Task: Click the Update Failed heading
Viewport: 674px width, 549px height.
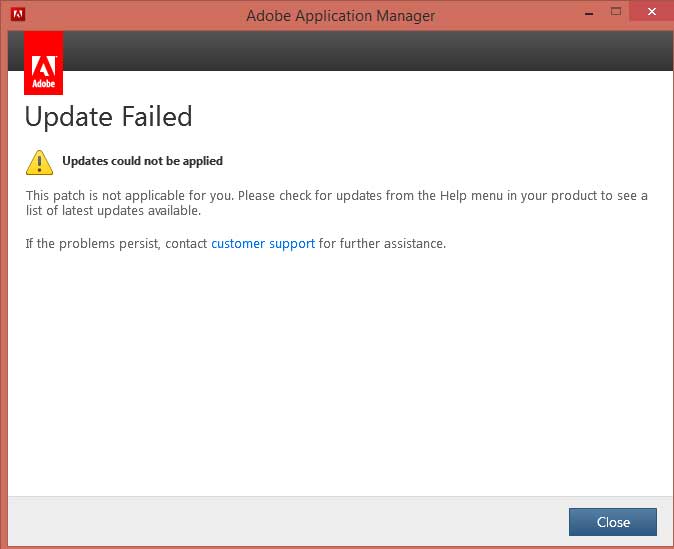Action: [x=108, y=117]
